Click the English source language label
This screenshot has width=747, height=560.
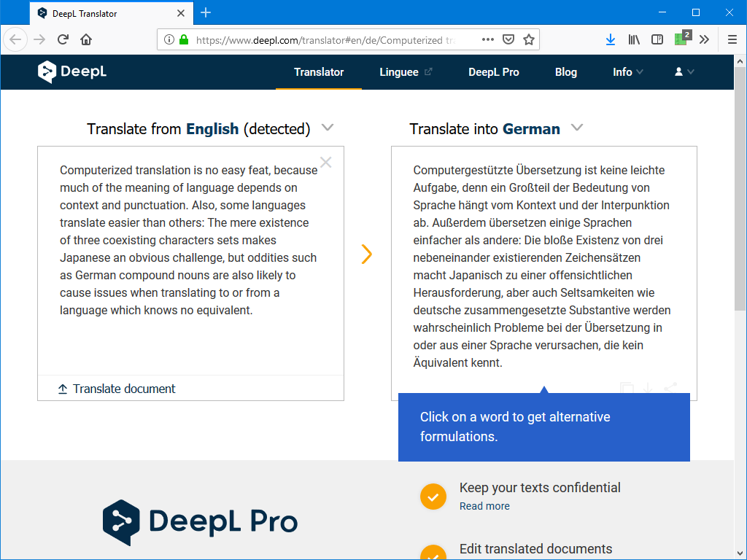pos(212,129)
